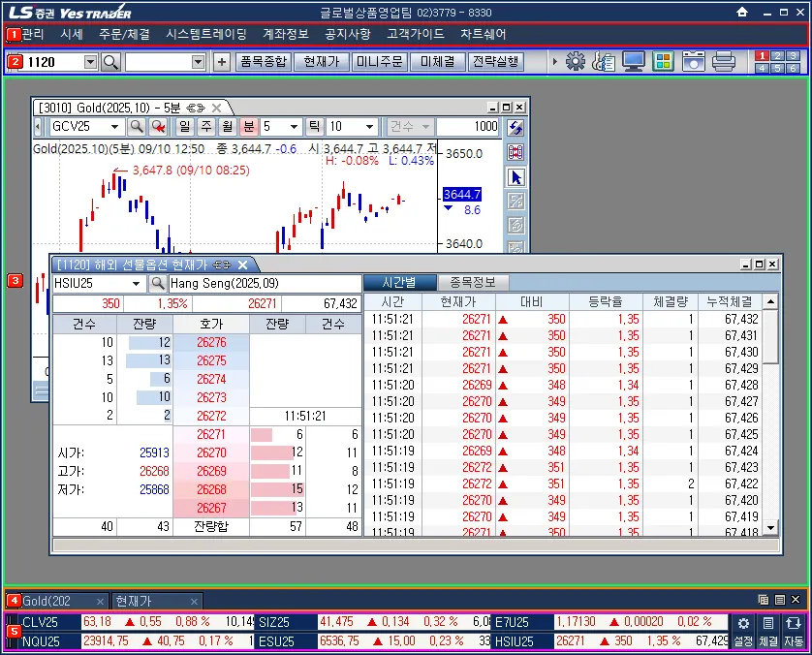Select the 월 monthly period toggle
This screenshot has width=812, height=655.
[228, 126]
